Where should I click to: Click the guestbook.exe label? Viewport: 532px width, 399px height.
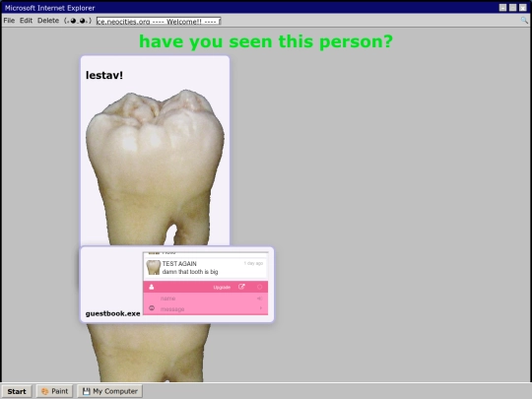pos(112,313)
